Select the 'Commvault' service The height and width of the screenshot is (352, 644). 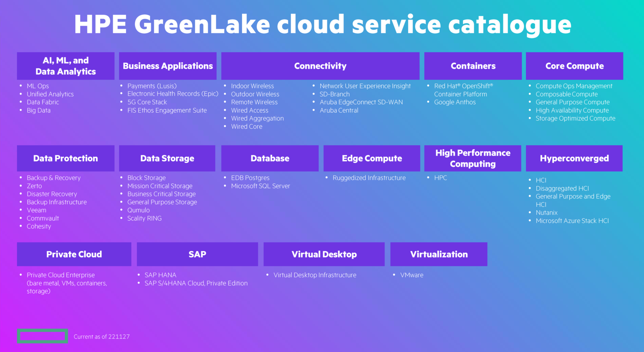coord(43,218)
